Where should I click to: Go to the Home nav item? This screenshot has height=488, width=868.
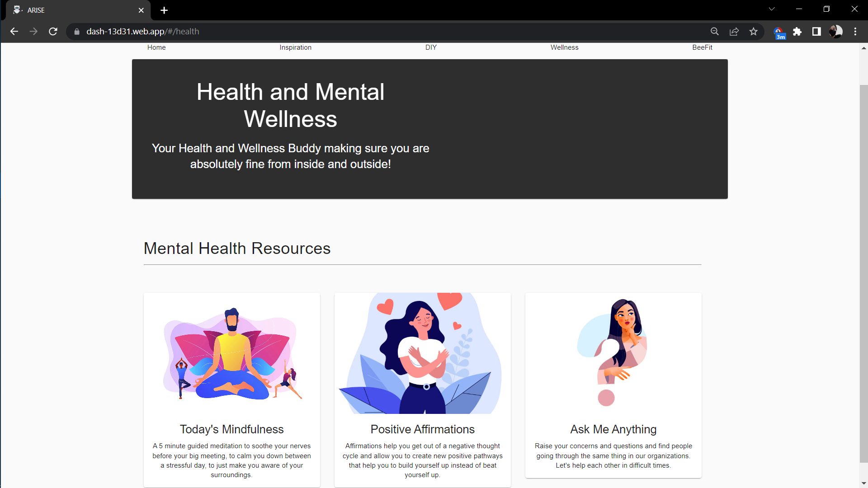coord(156,47)
